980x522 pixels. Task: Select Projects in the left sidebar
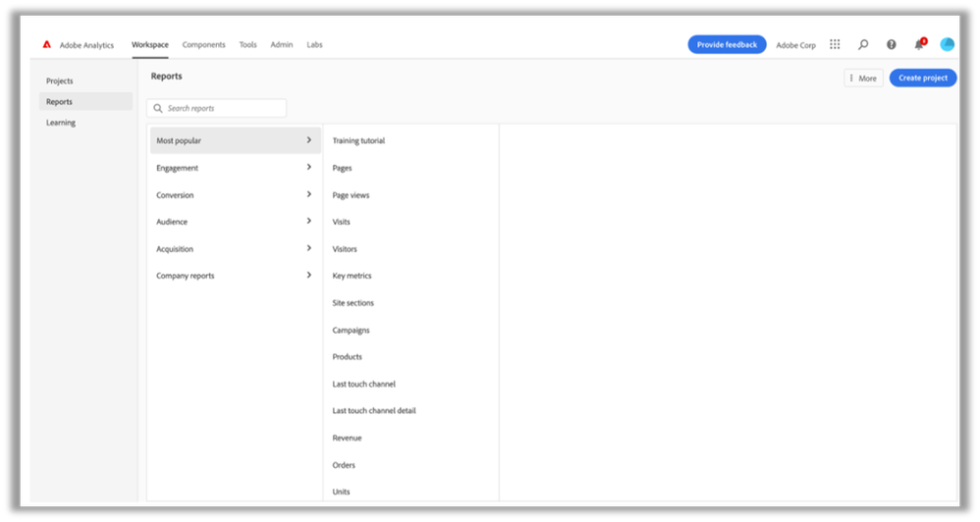pyautogui.click(x=60, y=80)
